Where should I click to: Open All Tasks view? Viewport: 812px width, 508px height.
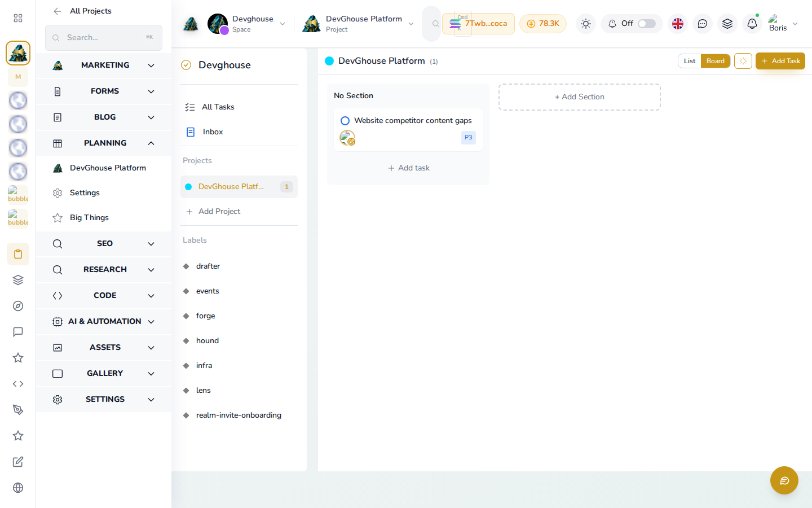click(239, 107)
